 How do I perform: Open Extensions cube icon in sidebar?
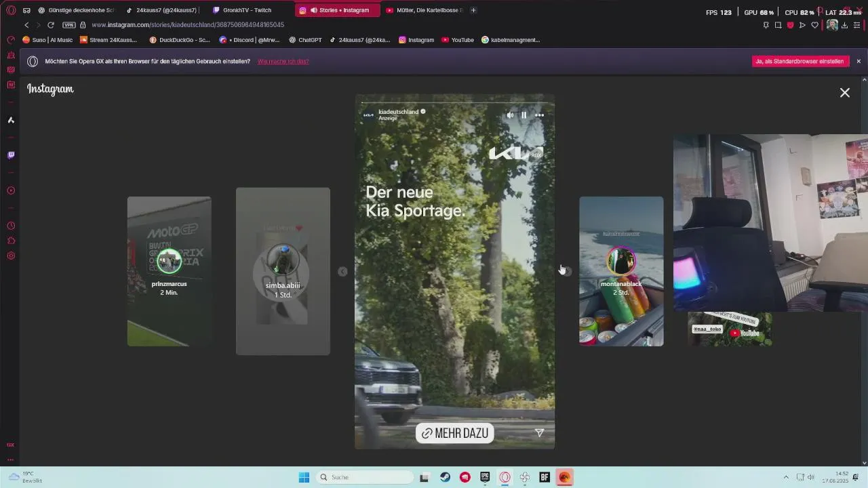point(11,241)
